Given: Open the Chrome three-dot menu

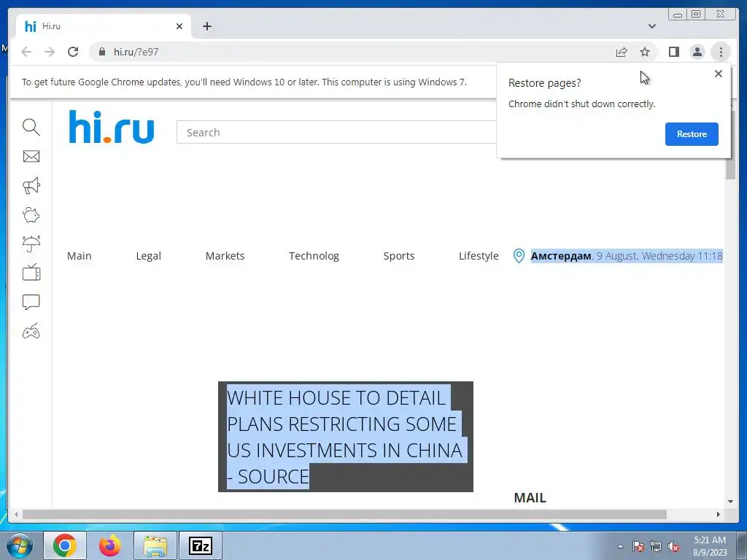Looking at the screenshot, I should click(721, 52).
